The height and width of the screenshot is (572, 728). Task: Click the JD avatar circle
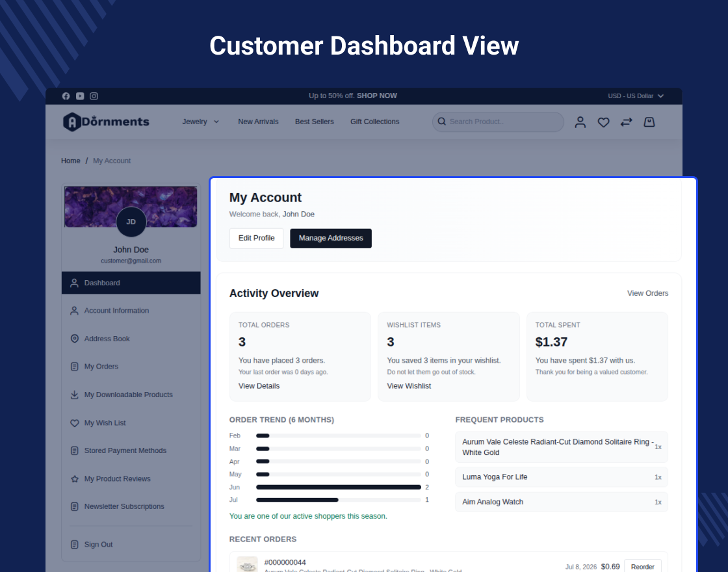[131, 222]
